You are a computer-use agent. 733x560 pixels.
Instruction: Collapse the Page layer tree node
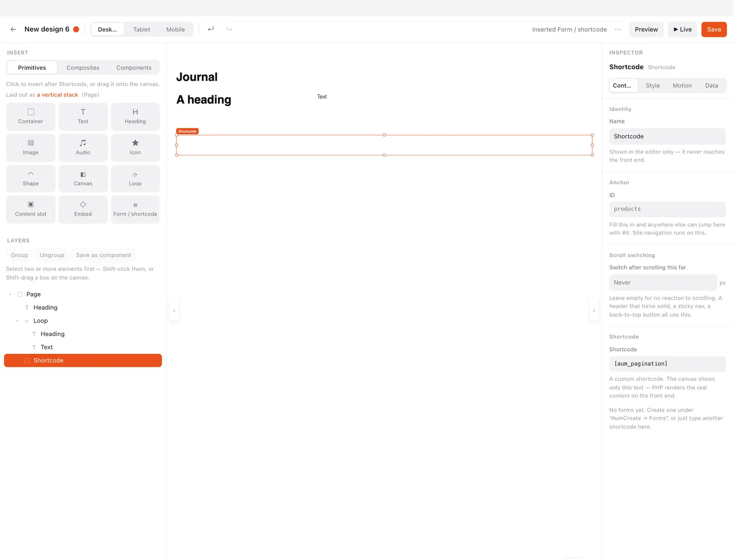click(10, 294)
